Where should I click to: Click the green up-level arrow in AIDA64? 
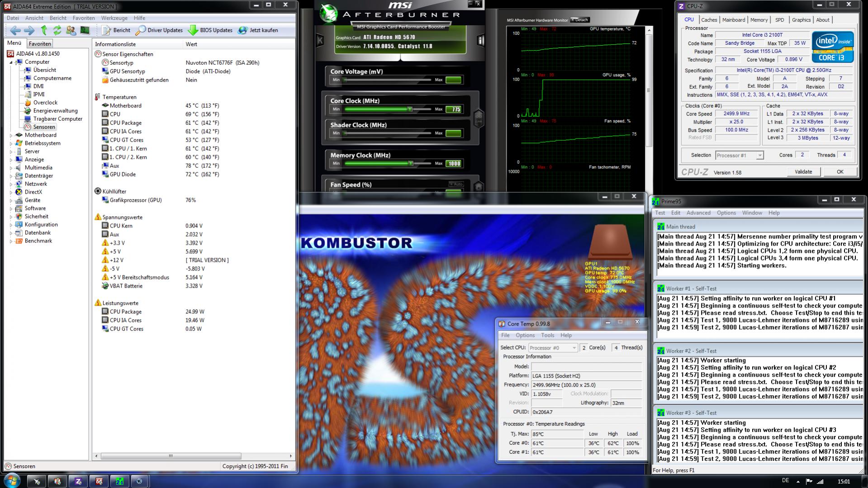pos(44,30)
